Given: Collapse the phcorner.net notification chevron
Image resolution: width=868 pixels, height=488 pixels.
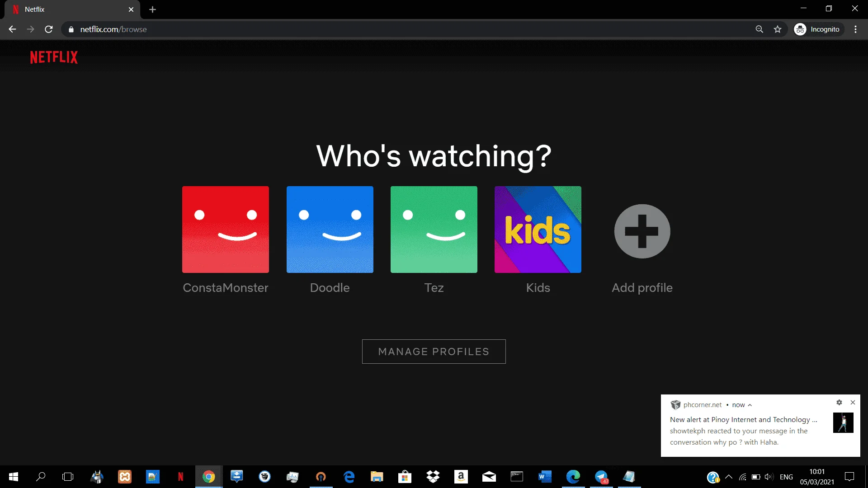Looking at the screenshot, I should [750, 405].
